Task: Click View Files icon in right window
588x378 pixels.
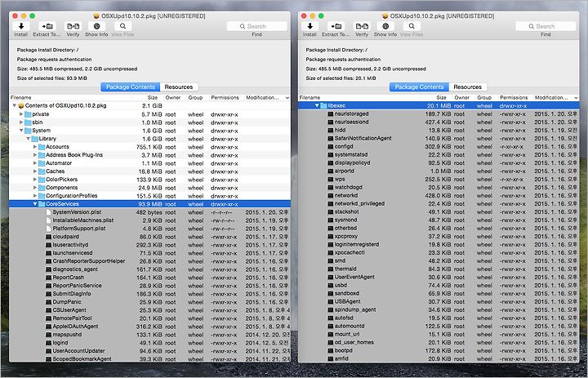Action: [412, 26]
